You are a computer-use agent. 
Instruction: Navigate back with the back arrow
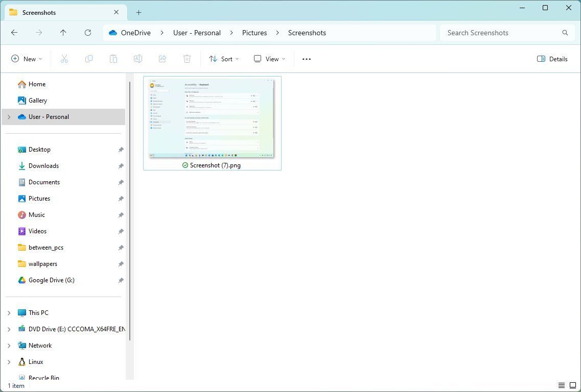coord(14,33)
